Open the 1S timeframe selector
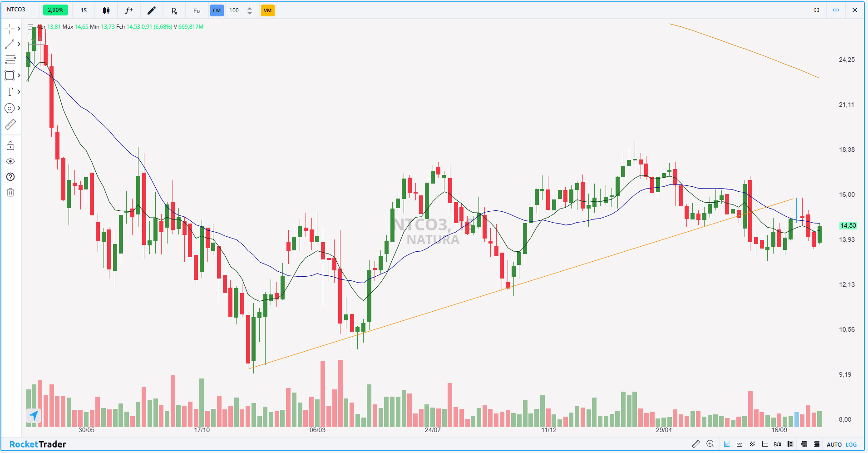 tap(84, 10)
